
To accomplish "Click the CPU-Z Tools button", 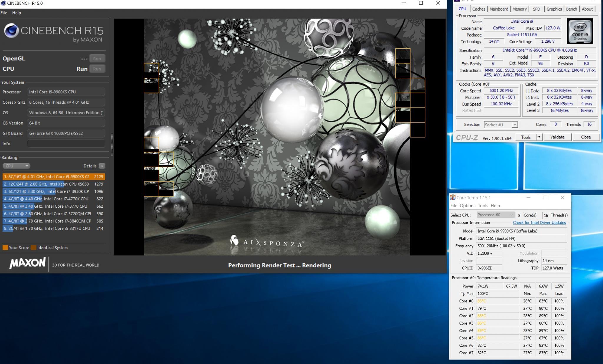I will click(526, 137).
